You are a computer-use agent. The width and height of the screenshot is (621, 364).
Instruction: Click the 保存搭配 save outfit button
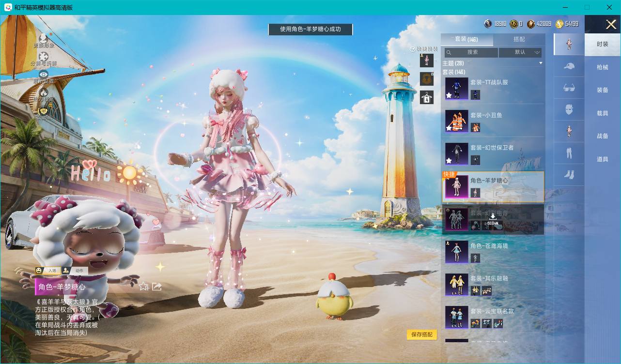pos(422,334)
